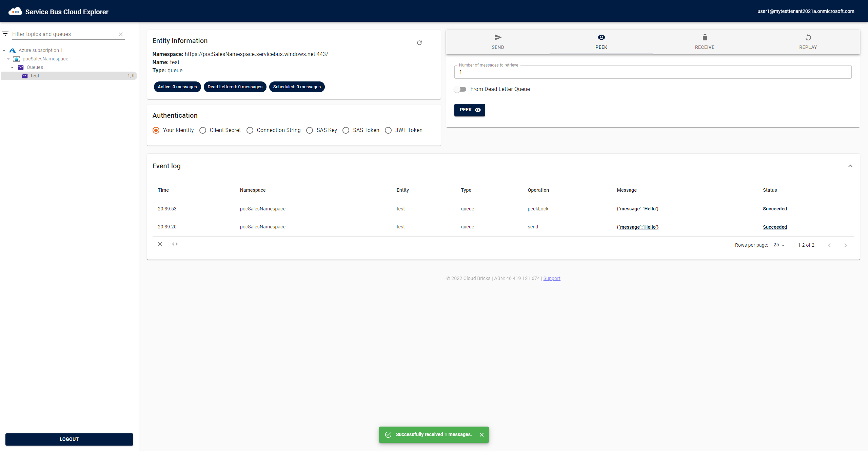Click the user account email in header
Viewport: 868px width, 451px height.
(x=806, y=11)
